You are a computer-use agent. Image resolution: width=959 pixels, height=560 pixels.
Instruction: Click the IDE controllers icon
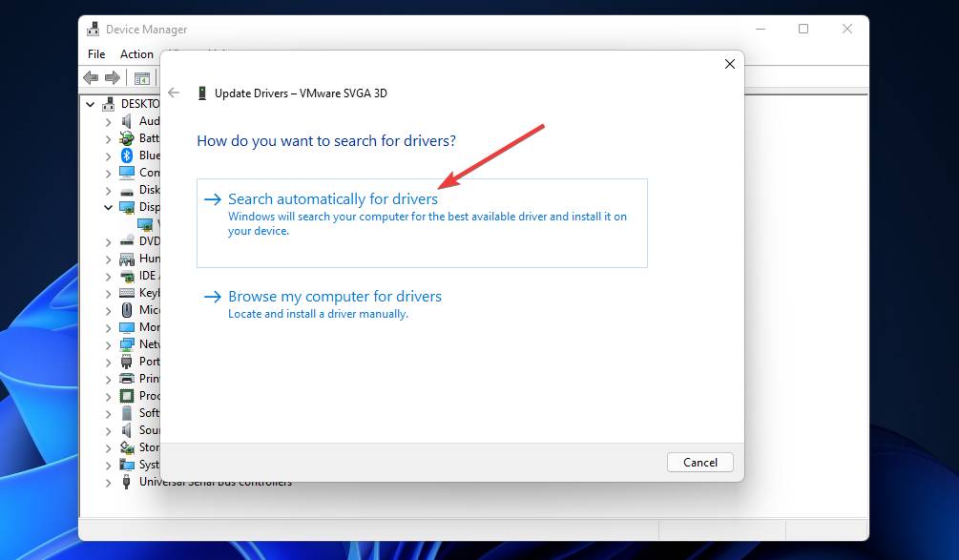coord(127,276)
